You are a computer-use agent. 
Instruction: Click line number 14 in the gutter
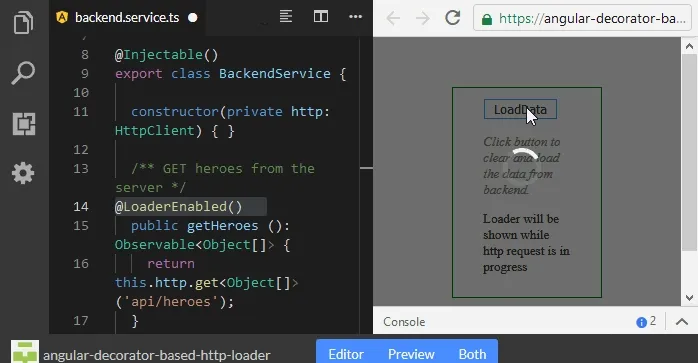(81, 207)
